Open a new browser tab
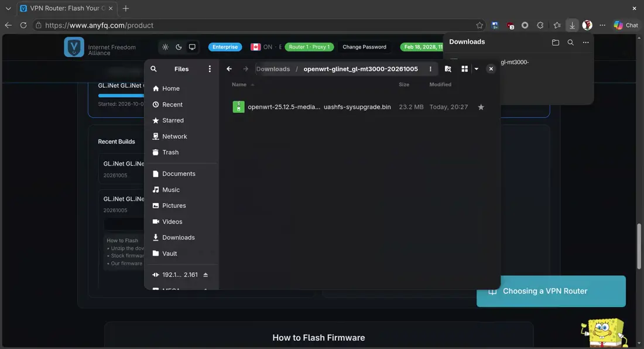This screenshot has width=644, height=349. 126,8
